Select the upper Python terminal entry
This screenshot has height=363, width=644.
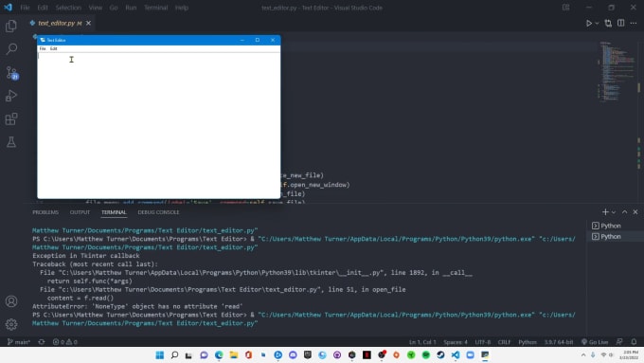coord(615,226)
